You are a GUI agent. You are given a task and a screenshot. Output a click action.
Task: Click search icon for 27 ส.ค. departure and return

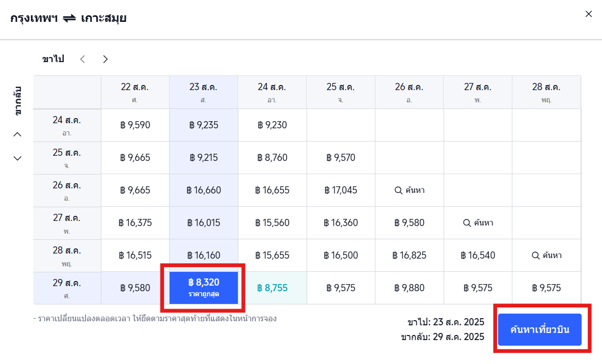click(x=467, y=223)
